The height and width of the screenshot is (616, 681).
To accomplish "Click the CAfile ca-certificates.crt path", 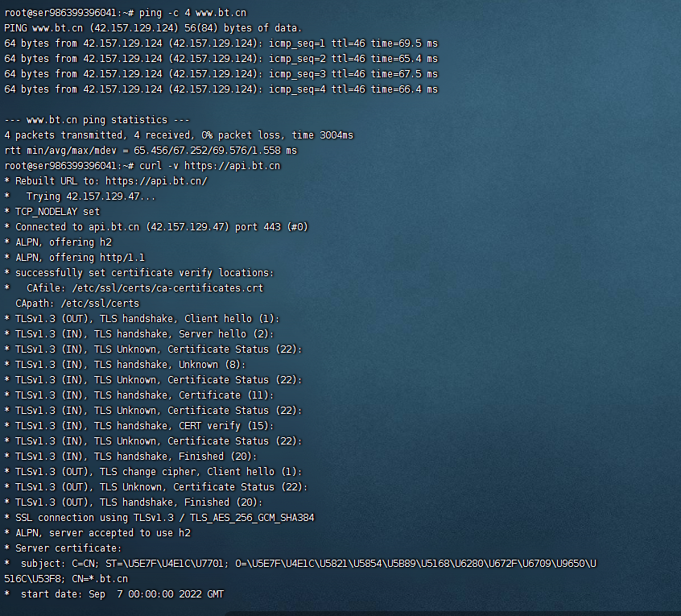I will pos(167,288).
